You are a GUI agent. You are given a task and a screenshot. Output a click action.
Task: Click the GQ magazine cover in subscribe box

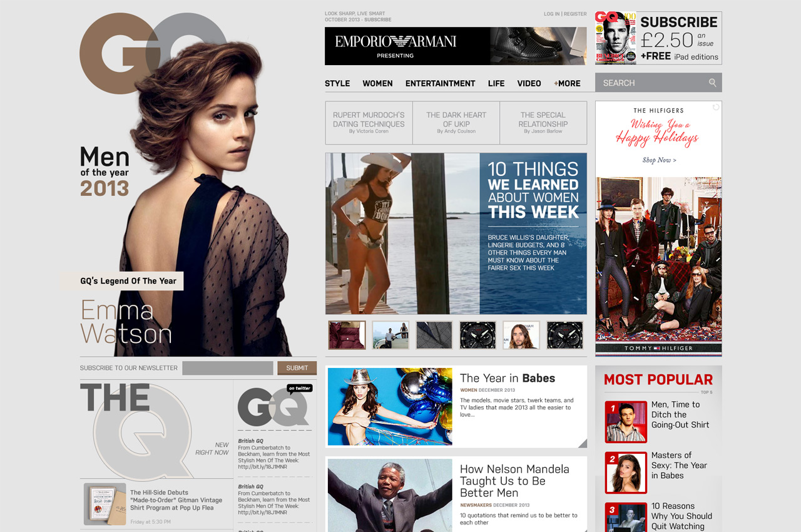click(616, 38)
